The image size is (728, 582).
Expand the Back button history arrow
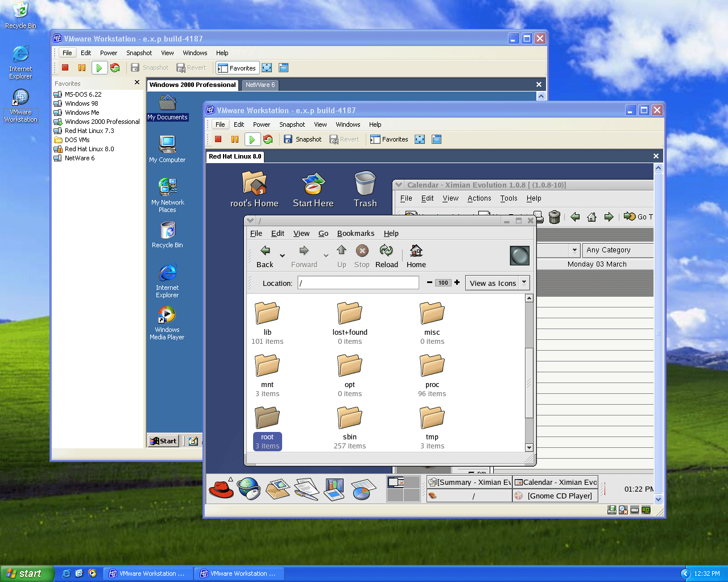tap(282, 256)
